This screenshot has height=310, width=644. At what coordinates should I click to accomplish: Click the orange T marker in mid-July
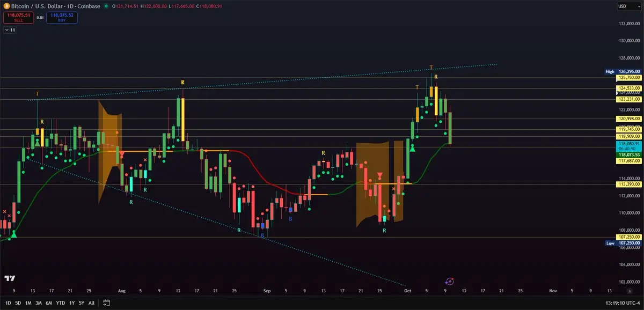click(37, 94)
